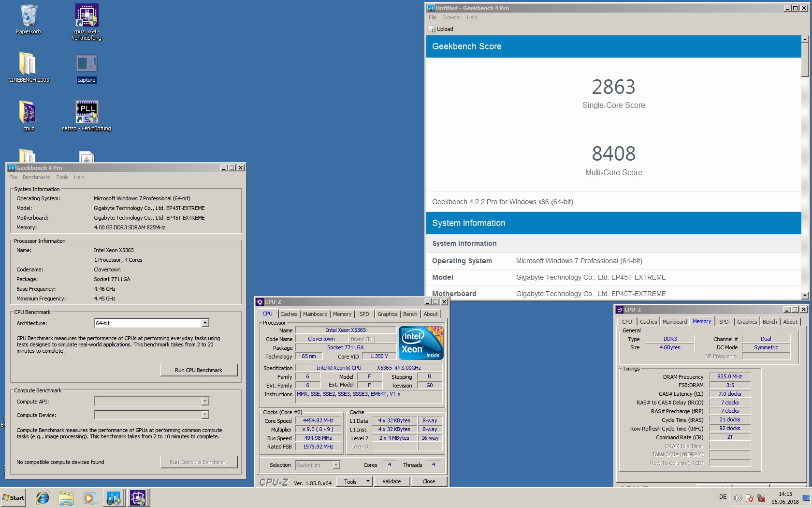This screenshot has height=508, width=812.
Task: Open the volume speaker tray icon
Action: 738,498
